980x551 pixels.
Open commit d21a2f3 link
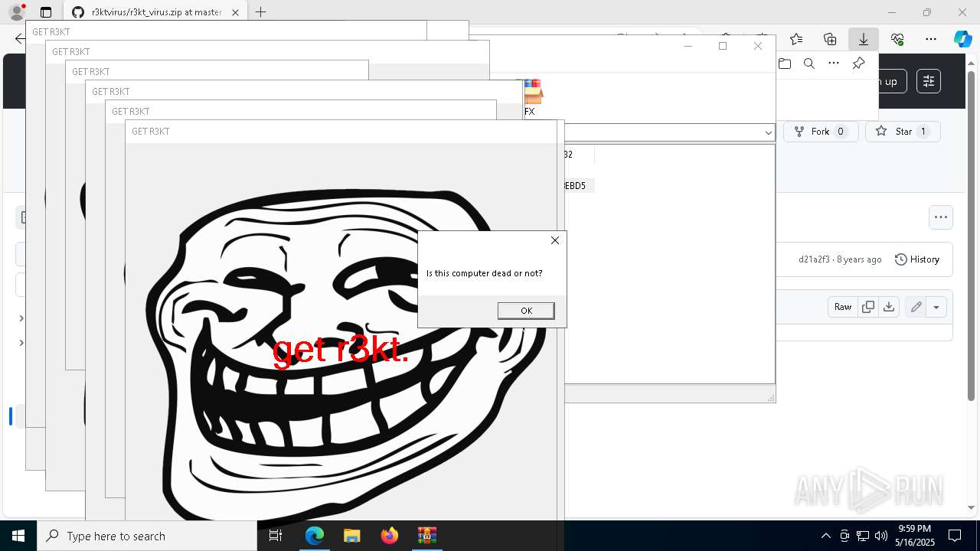pyautogui.click(x=814, y=259)
